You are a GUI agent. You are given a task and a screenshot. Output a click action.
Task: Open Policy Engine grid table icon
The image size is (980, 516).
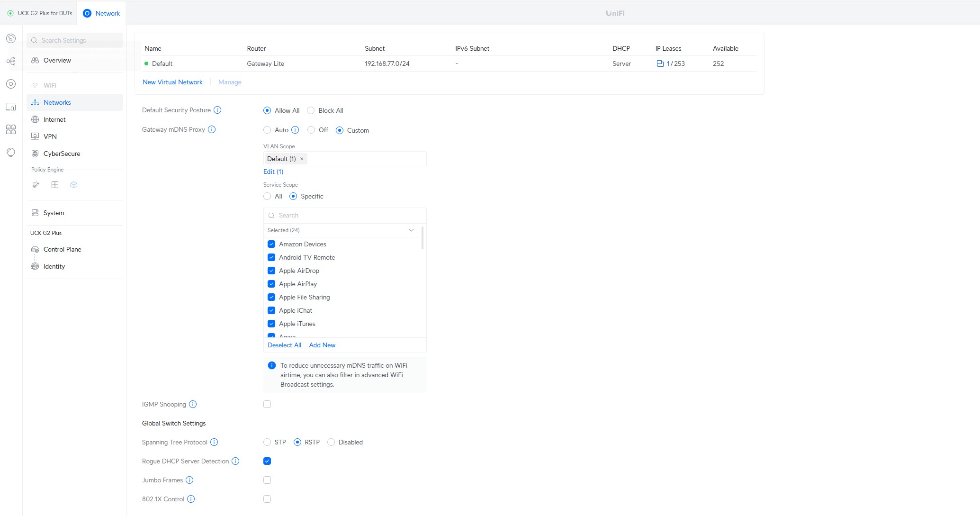[x=55, y=185]
